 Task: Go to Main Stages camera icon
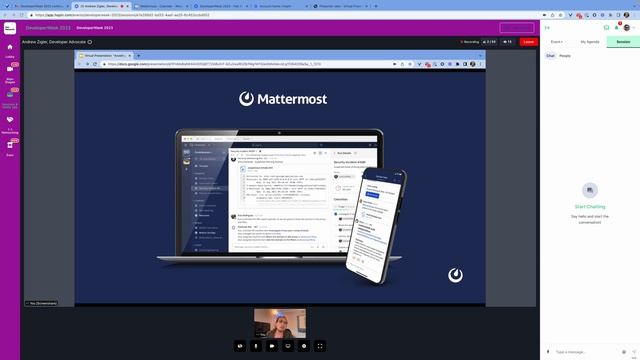10,69
